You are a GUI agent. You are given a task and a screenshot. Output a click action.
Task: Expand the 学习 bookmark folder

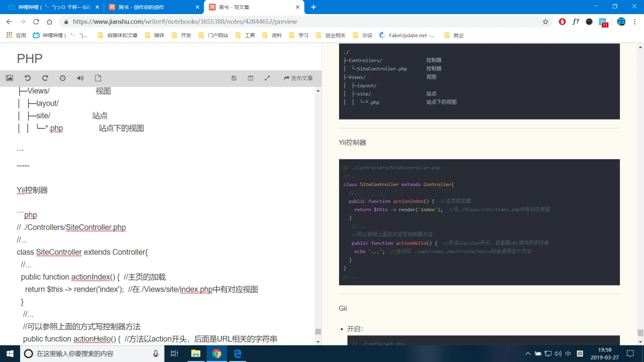(298, 36)
